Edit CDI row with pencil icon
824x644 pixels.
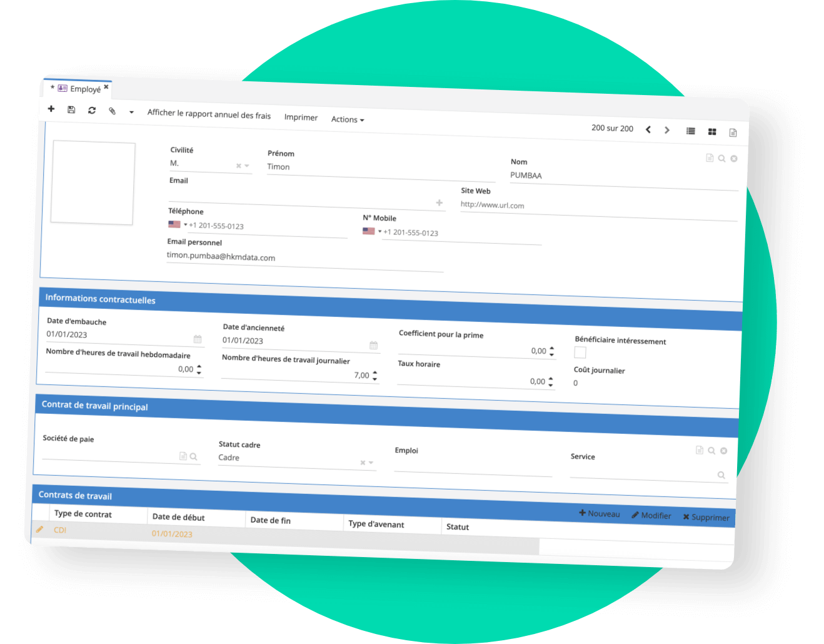(39, 529)
